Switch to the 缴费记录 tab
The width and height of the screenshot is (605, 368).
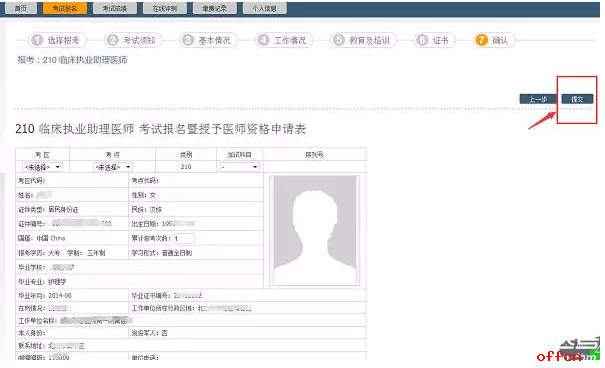tap(215, 8)
